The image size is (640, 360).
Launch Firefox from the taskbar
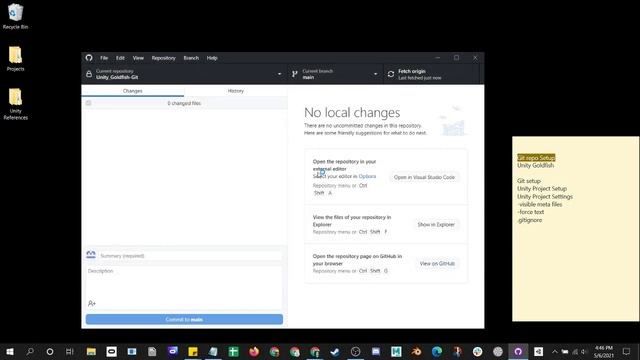[254, 351]
